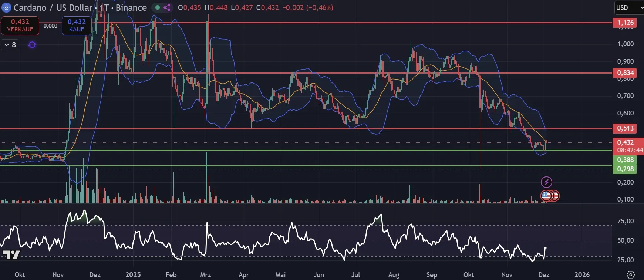Click the 0,600 price axis label
Screen dimensions: 644x280
click(626, 113)
